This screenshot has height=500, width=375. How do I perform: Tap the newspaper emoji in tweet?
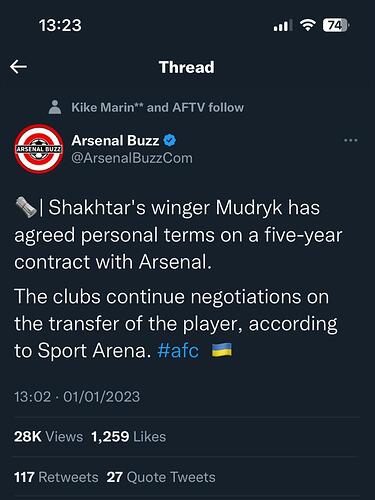pyautogui.click(x=26, y=207)
